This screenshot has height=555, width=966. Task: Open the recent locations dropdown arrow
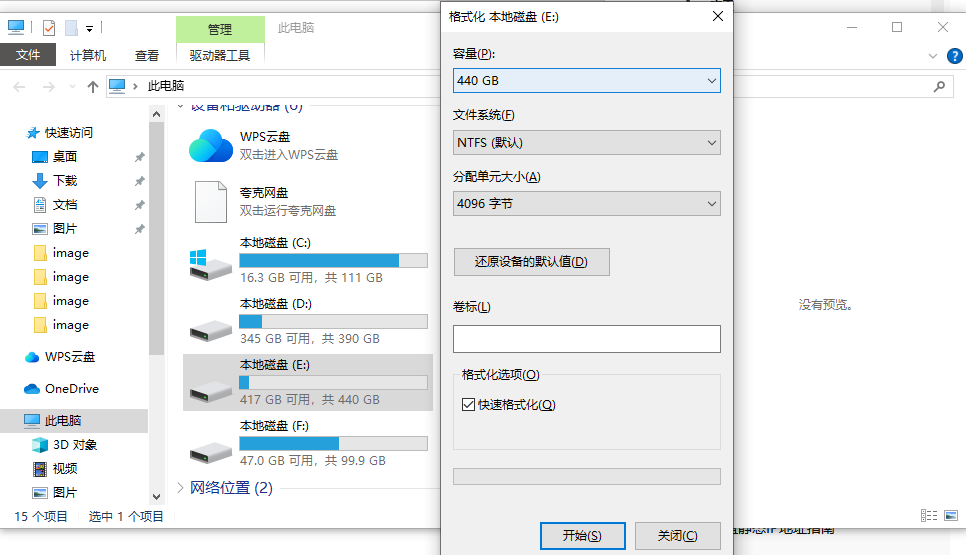(x=72, y=86)
